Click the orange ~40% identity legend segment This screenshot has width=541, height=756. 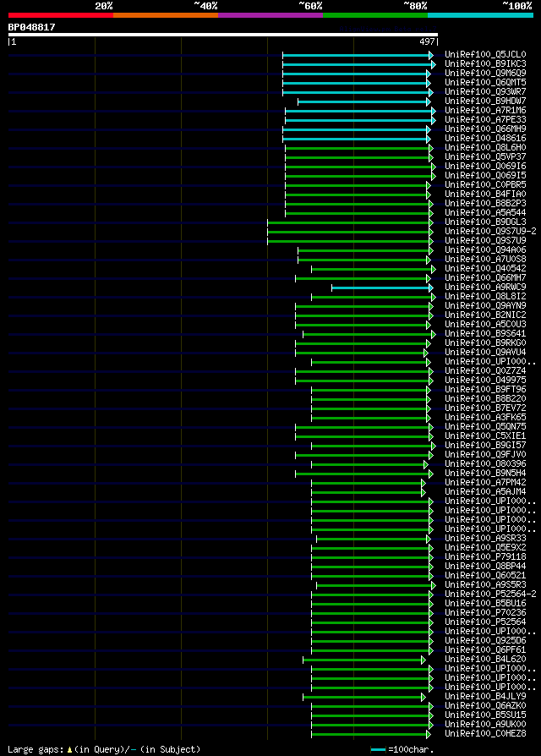click(166, 15)
